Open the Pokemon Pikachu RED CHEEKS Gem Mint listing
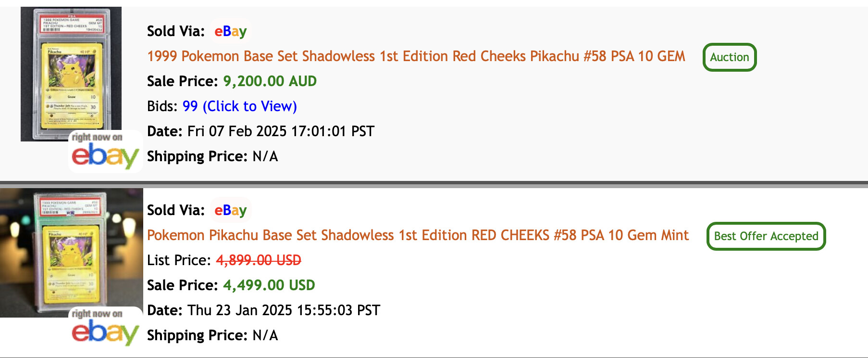Screen dimensions: 868x358 click(x=418, y=235)
